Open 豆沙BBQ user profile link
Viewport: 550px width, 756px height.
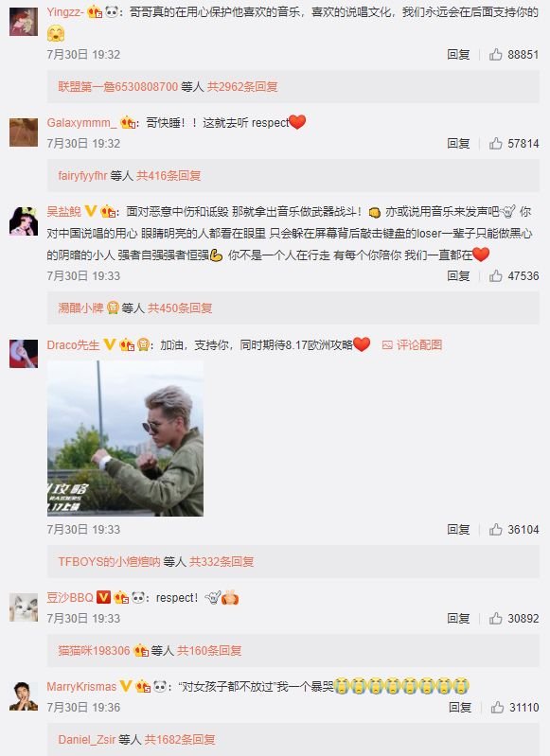pyautogui.click(x=70, y=598)
